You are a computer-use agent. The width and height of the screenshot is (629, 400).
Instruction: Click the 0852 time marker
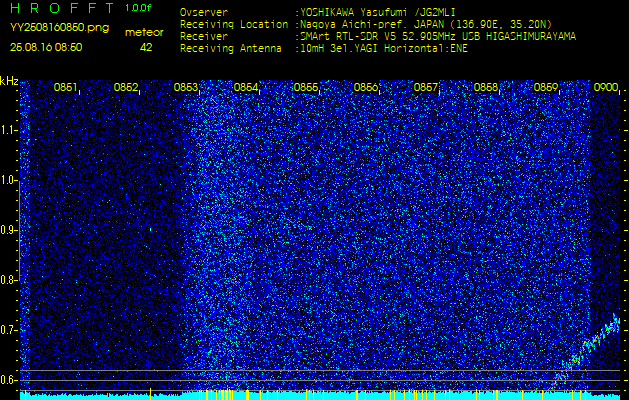point(126,87)
